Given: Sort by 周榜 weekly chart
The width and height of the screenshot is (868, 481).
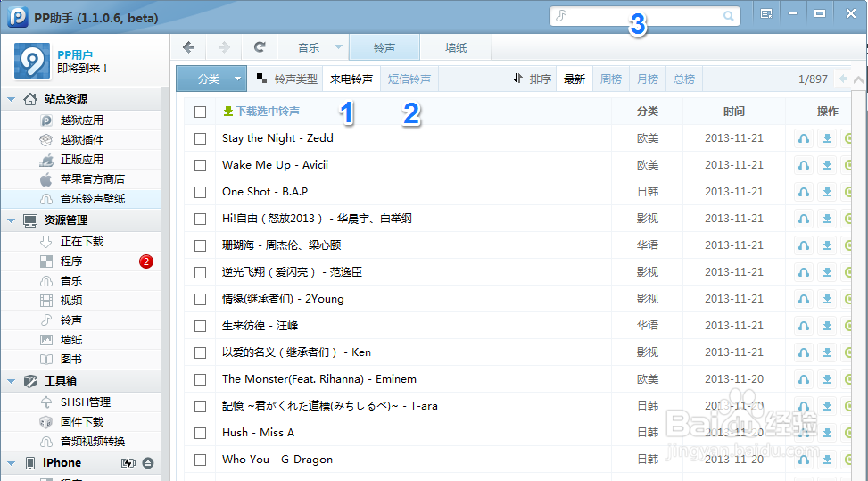Looking at the screenshot, I should pos(610,79).
